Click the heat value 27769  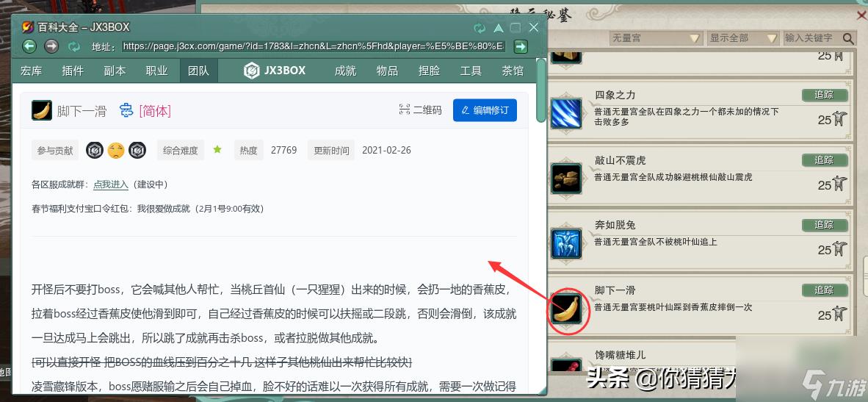point(284,150)
